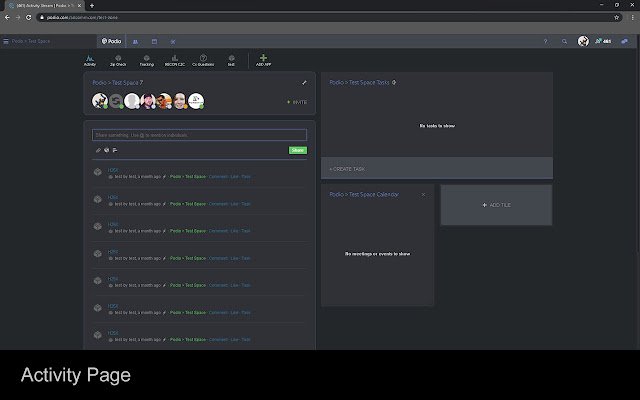Open the browser three-dot menu

tap(633, 18)
